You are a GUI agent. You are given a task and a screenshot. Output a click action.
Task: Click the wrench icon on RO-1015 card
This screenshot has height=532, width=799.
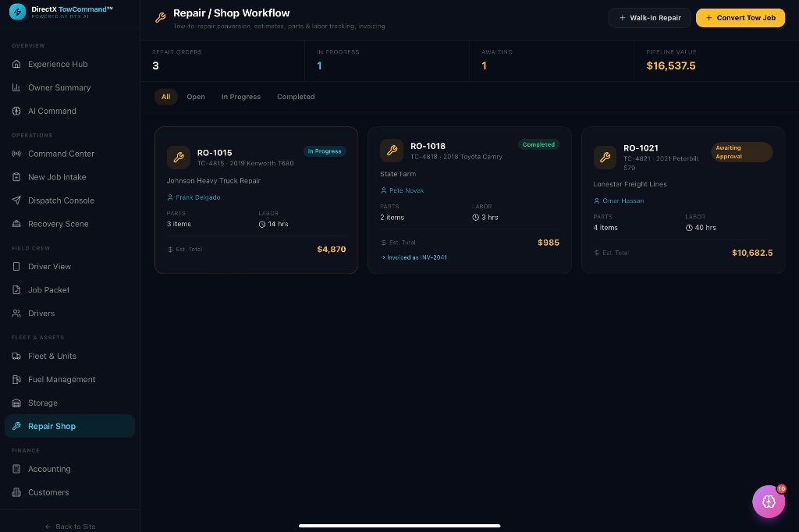pos(179,157)
